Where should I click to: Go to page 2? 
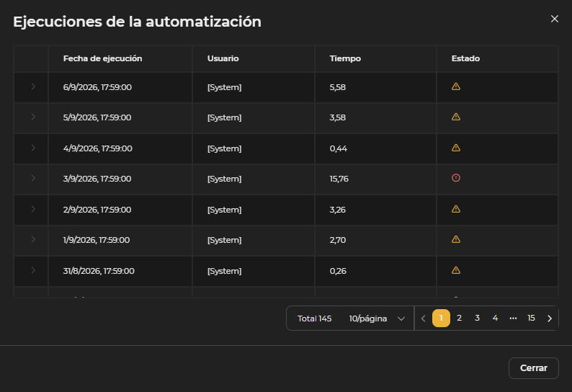tap(460, 318)
